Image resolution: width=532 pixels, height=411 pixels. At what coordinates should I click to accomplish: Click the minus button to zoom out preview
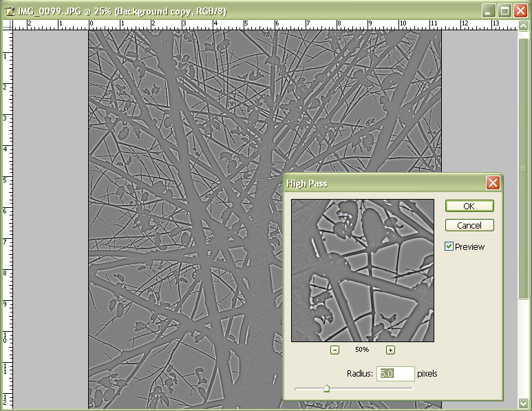334,350
